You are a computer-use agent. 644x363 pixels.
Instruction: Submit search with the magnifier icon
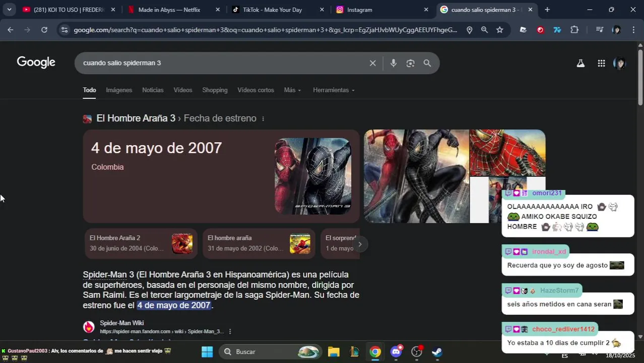tap(427, 63)
